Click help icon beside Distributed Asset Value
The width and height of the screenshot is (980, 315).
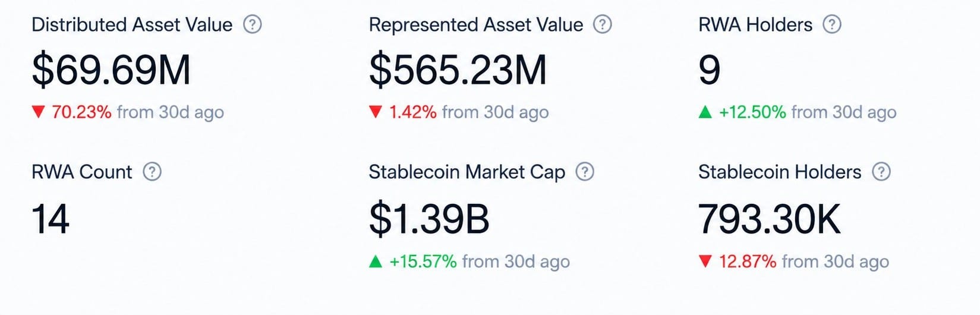pos(253,24)
